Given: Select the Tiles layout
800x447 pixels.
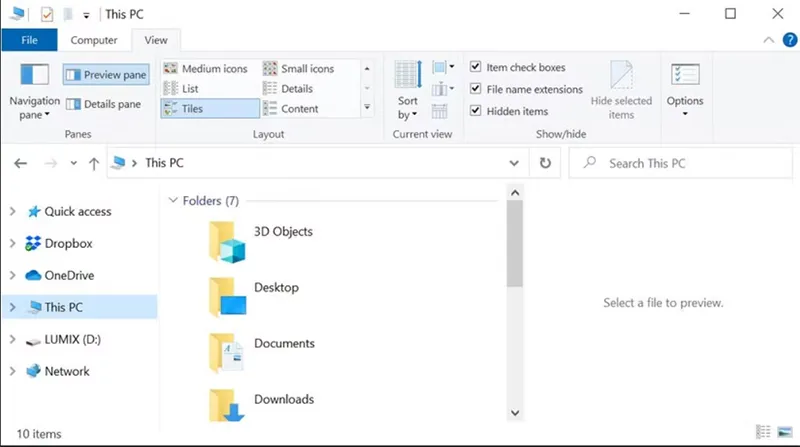Looking at the screenshot, I should click(x=210, y=109).
